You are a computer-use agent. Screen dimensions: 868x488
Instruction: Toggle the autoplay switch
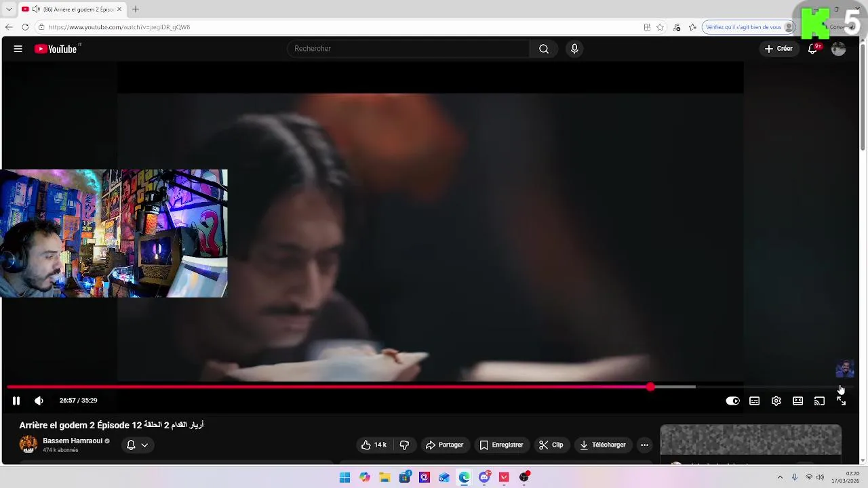pos(732,401)
